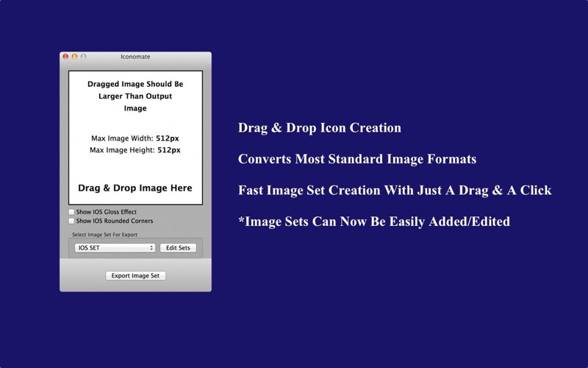Click the Drag & Drop Icon Creation headline

320,127
